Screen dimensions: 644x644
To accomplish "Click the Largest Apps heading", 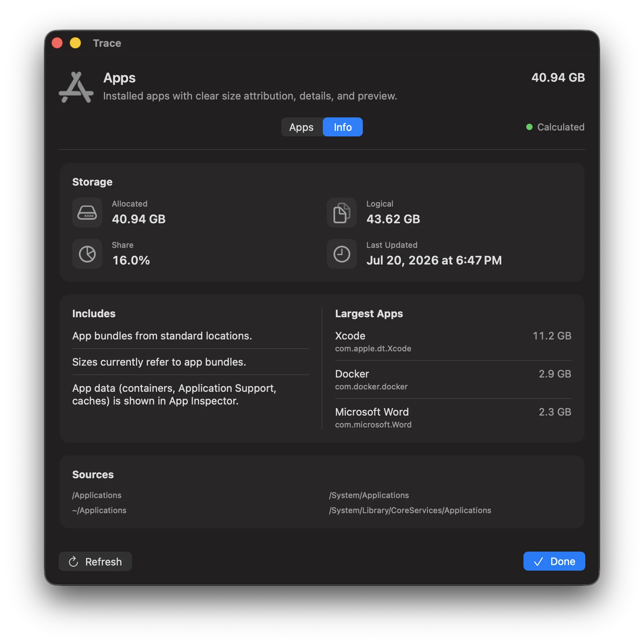I will click(x=369, y=314).
